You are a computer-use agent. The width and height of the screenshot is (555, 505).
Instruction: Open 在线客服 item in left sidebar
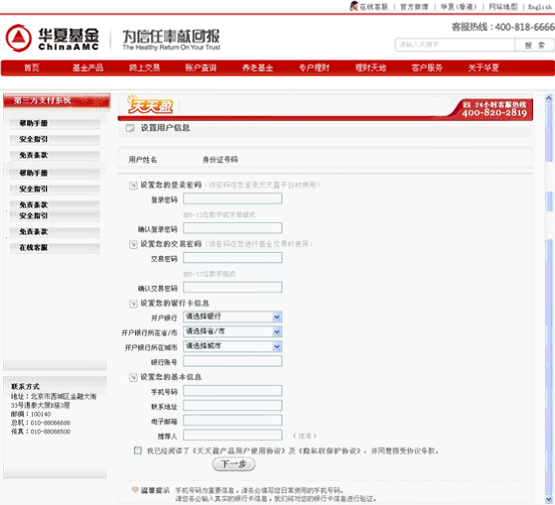tap(55, 247)
